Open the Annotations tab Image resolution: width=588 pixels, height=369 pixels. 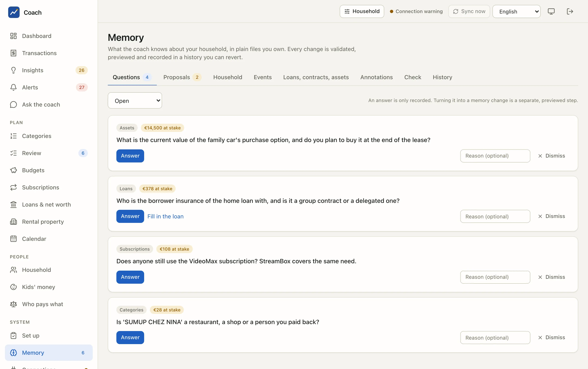pyautogui.click(x=376, y=77)
